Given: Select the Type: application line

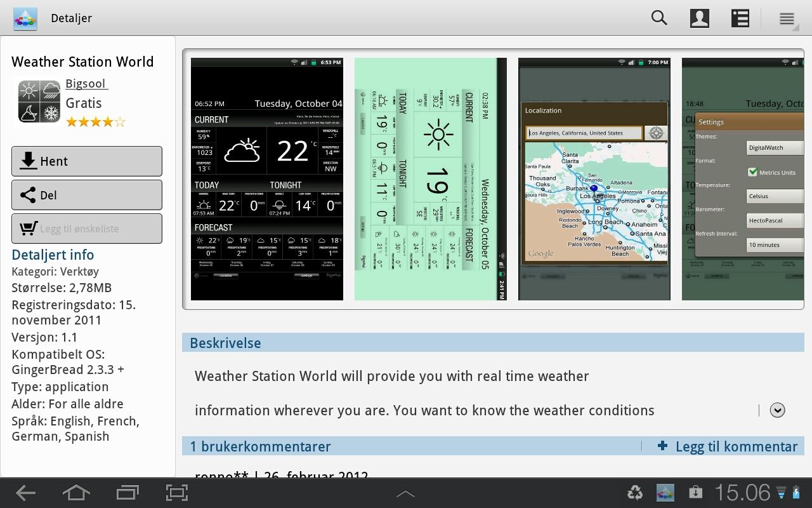Looking at the screenshot, I should [60, 387].
